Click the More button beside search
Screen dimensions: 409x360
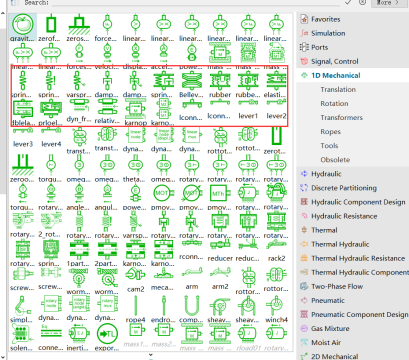pos(388,3)
